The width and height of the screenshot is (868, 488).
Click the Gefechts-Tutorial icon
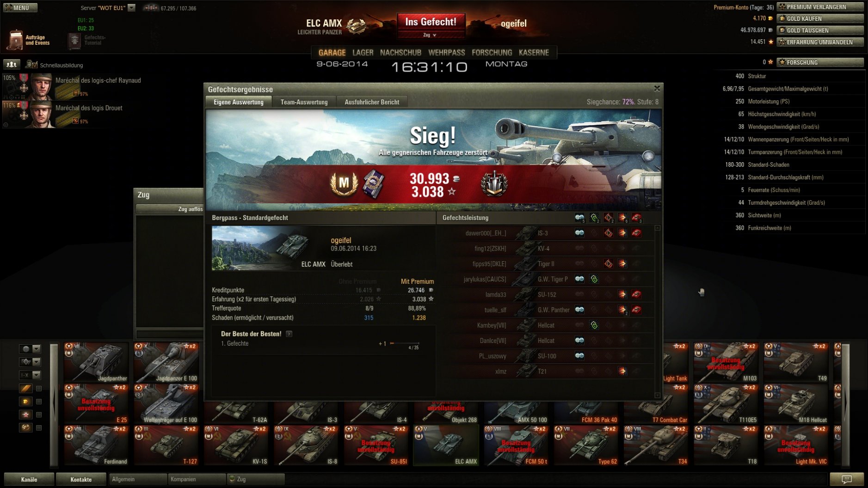click(x=75, y=40)
